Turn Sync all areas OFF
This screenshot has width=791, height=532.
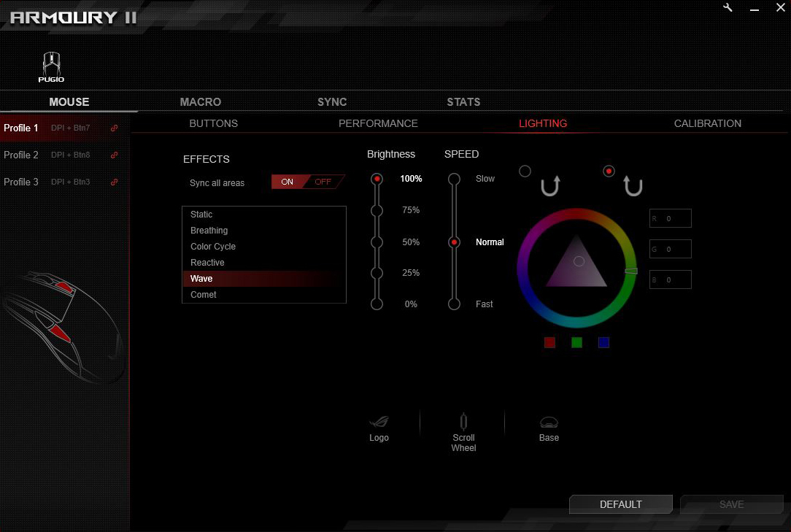point(323,182)
